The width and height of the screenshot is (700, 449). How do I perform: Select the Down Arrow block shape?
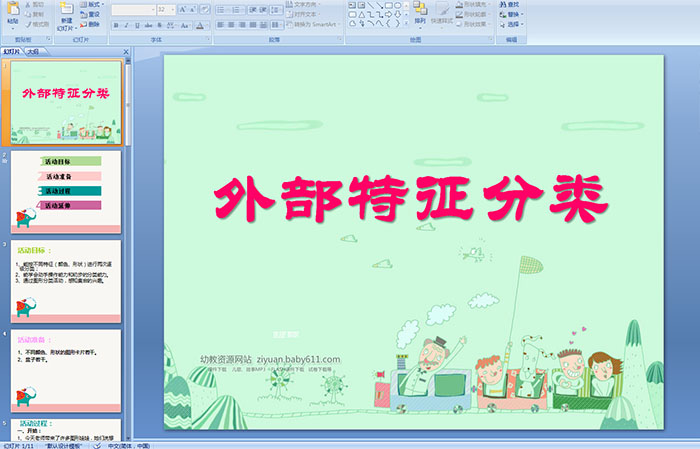click(397, 14)
